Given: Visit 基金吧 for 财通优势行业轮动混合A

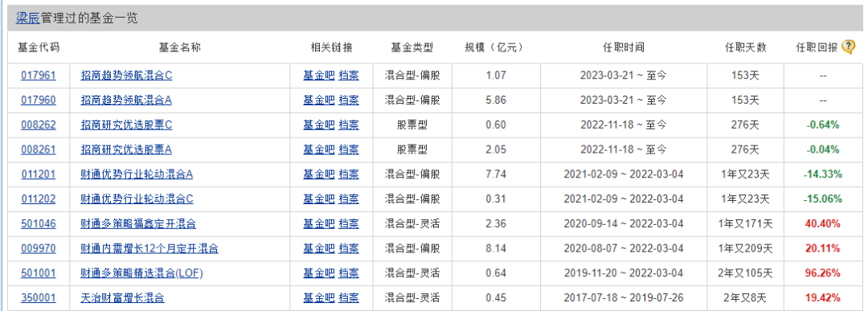Looking at the screenshot, I should coord(319,174).
